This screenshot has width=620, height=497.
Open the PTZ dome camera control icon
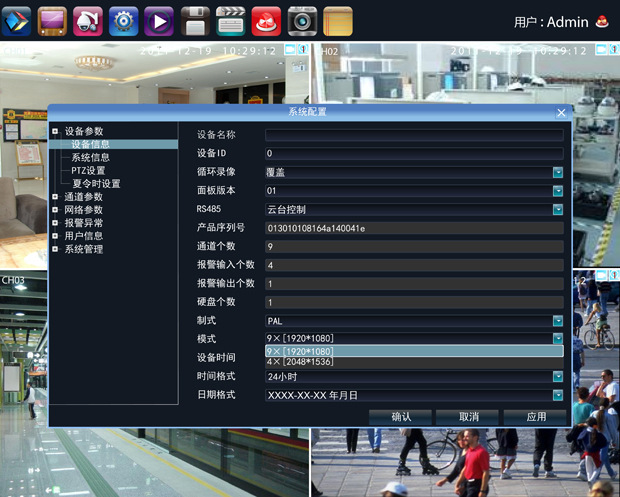coord(88,21)
